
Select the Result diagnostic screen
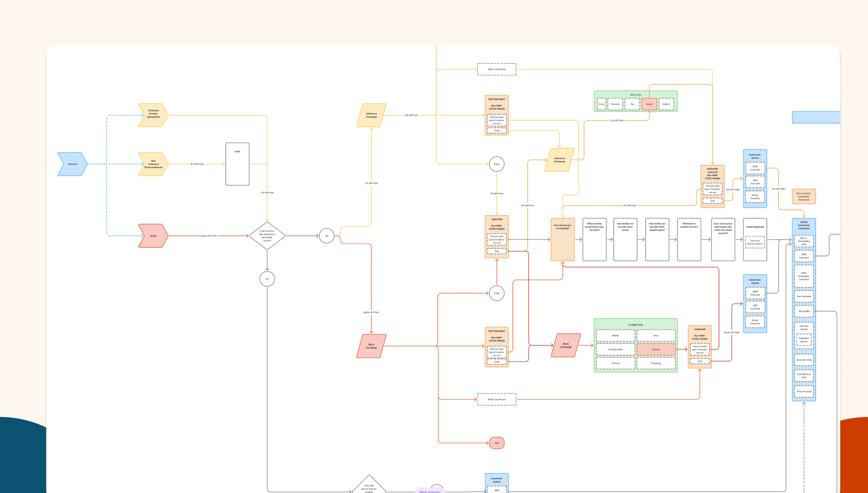tap(755, 240)
